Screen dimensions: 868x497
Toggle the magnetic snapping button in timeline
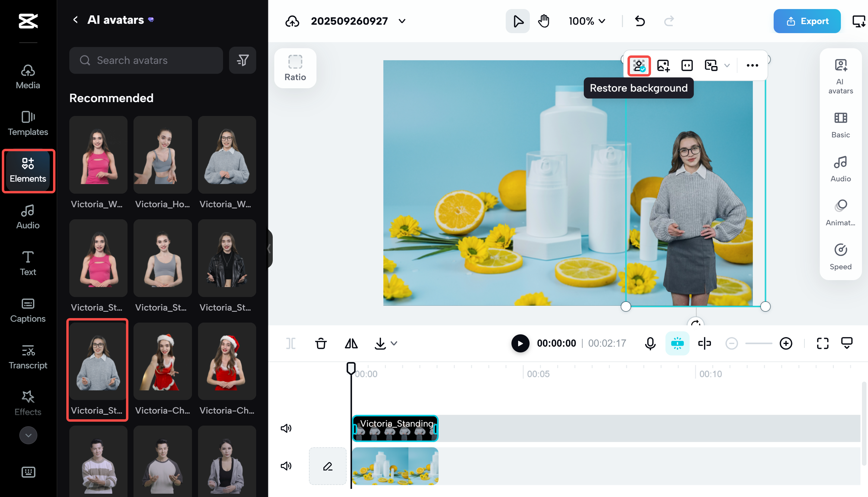coord(678,343)
